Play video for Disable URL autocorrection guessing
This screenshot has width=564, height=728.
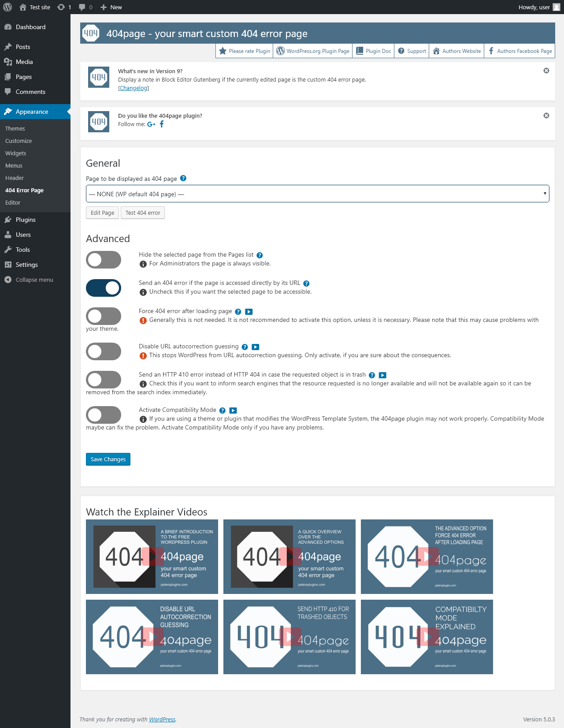coord(255,347)
